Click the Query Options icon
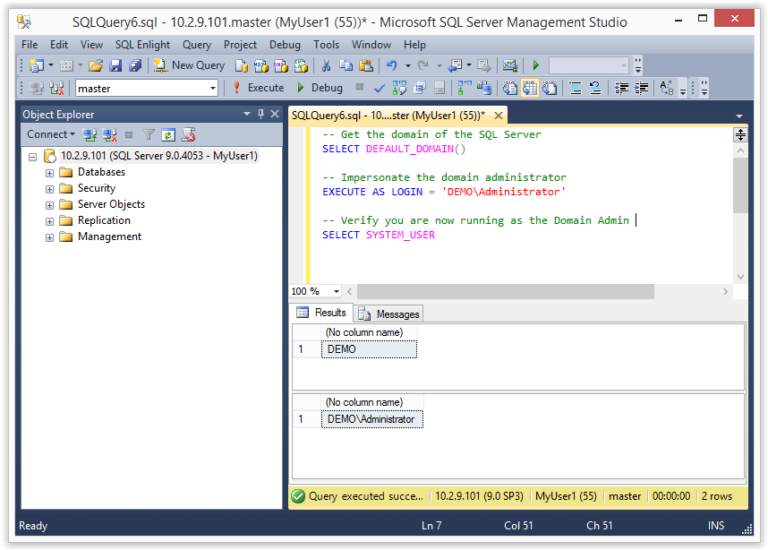 pyautogui.click(x=419, y=88)
